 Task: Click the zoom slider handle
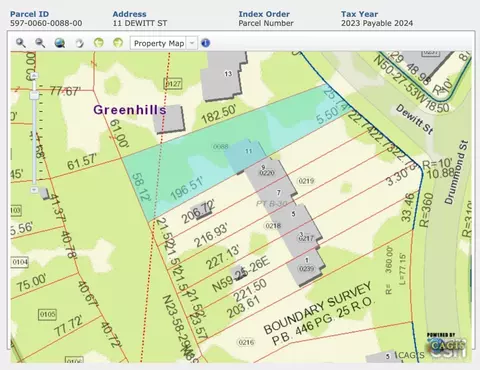pos(34,95)
